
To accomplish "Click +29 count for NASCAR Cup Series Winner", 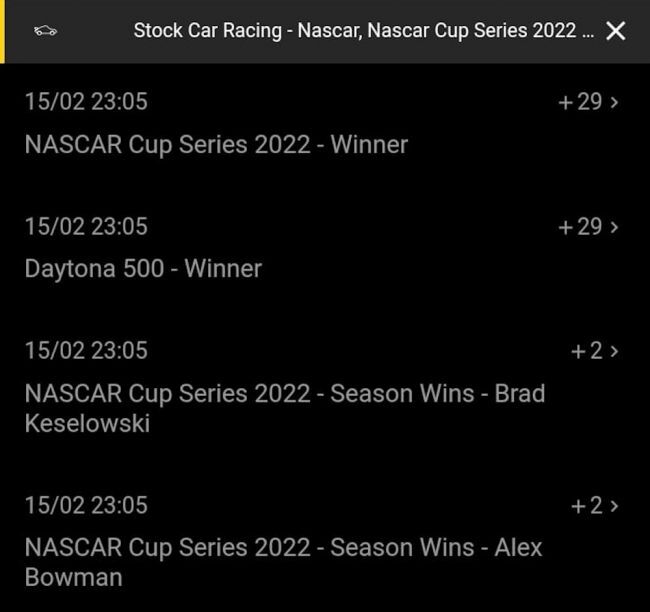I will 580,102.
